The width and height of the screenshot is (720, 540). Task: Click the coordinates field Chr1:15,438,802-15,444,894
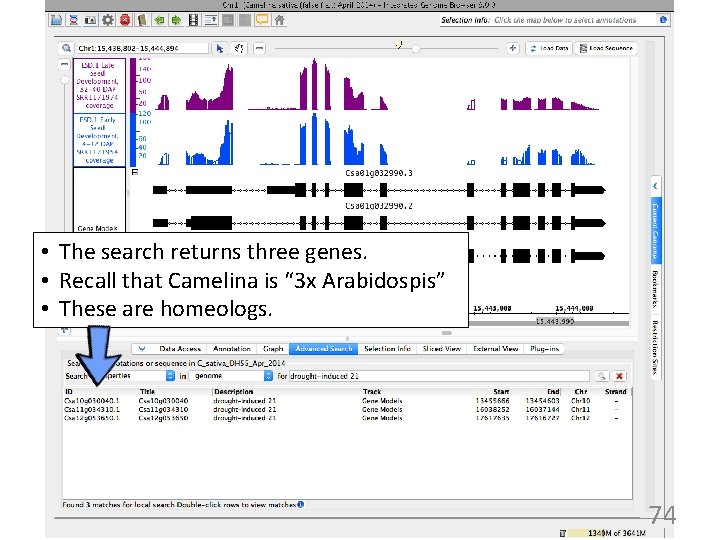(x=142, y=48)
